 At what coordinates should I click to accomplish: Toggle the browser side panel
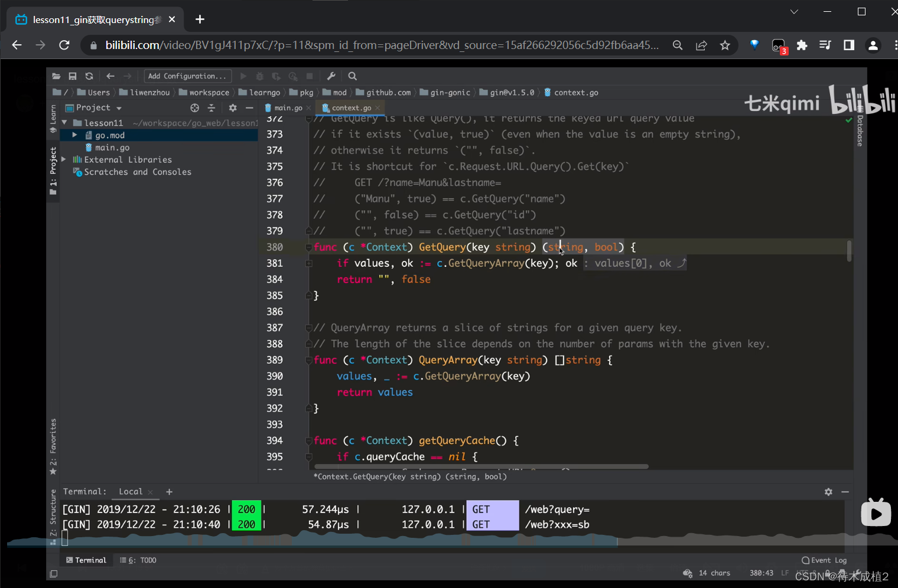[849, 45]
